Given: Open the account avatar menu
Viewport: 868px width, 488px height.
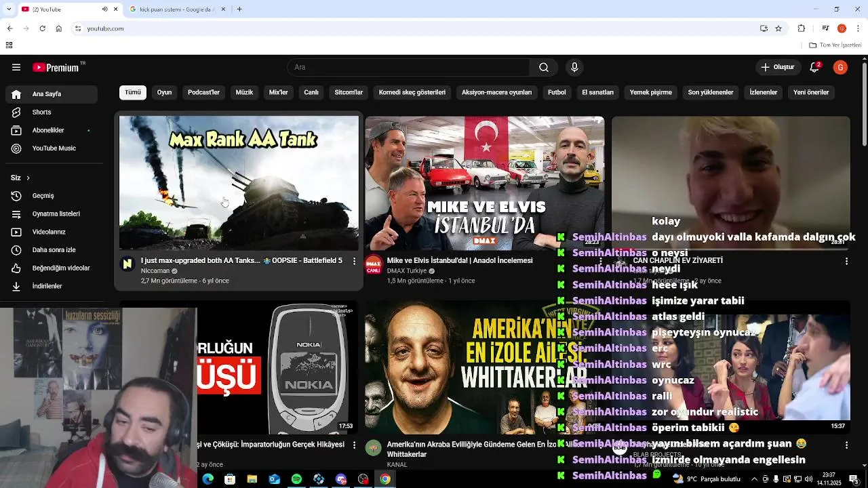Looking at the screenshot, I should click(x=840, y=67).
